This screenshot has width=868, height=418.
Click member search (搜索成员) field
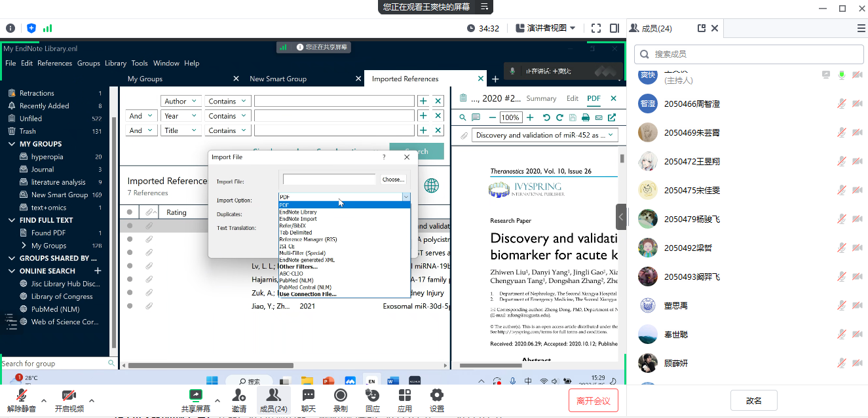(x=749, y=54)
